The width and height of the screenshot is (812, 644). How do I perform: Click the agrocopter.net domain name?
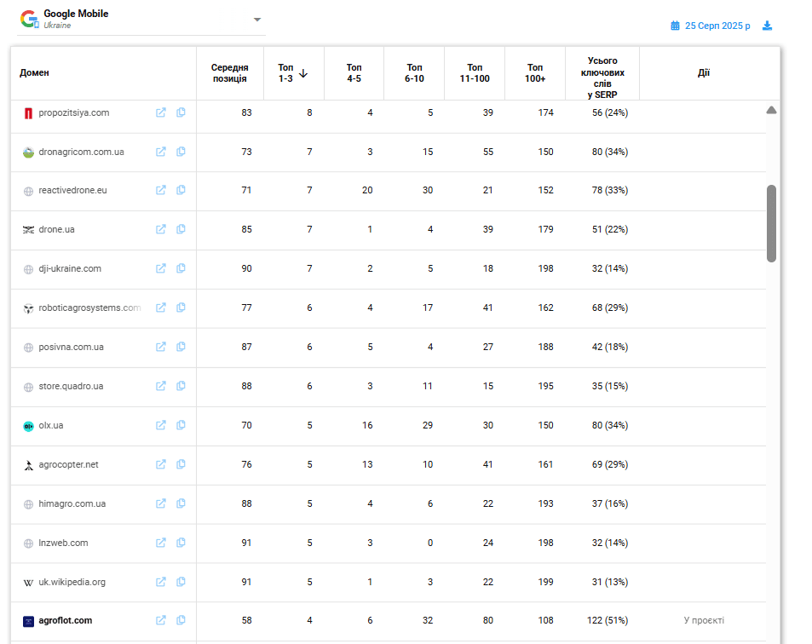tap(68, 464)
